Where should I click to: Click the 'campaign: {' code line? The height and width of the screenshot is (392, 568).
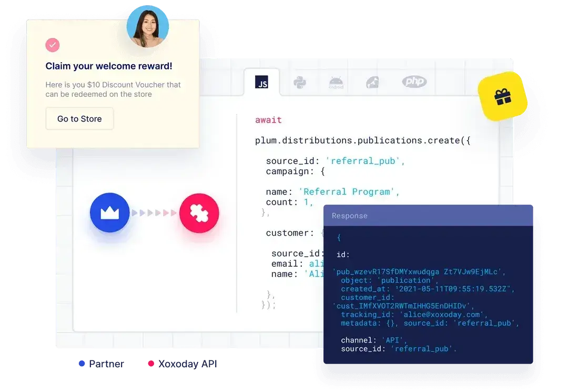click(295, 172)
